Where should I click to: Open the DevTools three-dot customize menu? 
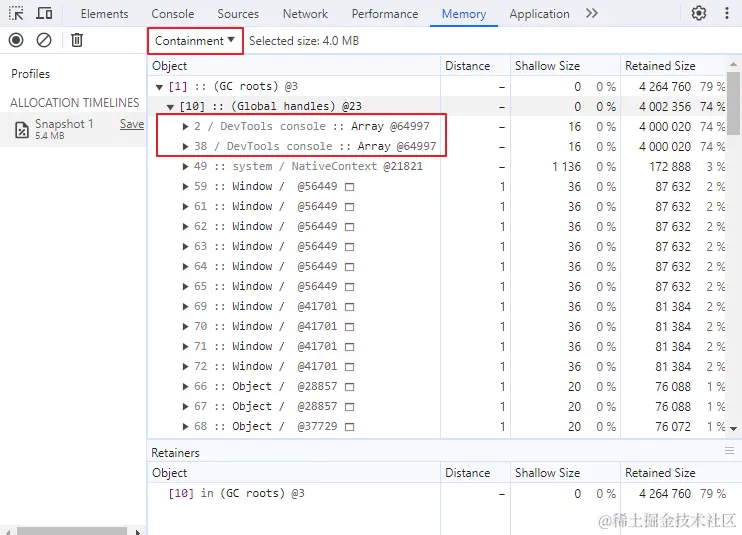tap(726, 13)
